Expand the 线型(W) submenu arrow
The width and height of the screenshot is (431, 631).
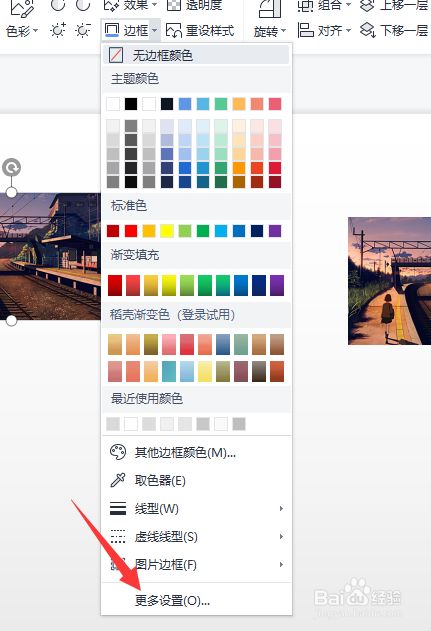(x=281, y=509)
